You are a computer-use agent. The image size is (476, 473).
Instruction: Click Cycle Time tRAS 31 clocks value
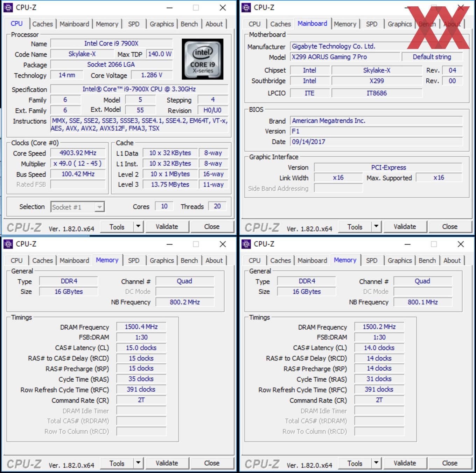tap(379, 379)
